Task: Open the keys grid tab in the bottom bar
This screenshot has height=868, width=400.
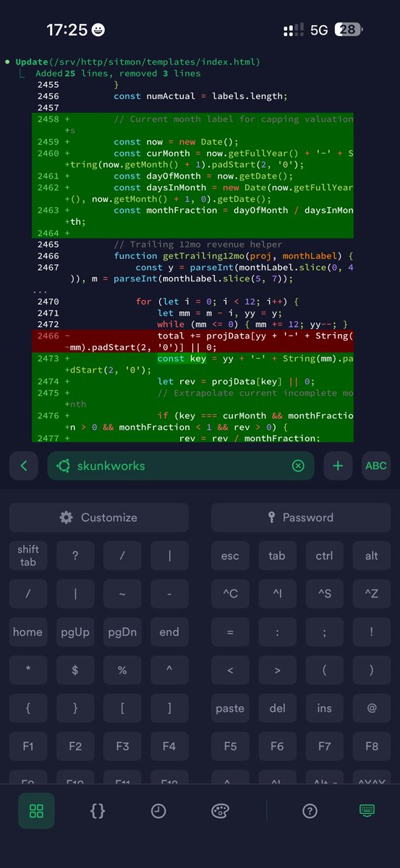Action: click(36, 811)
